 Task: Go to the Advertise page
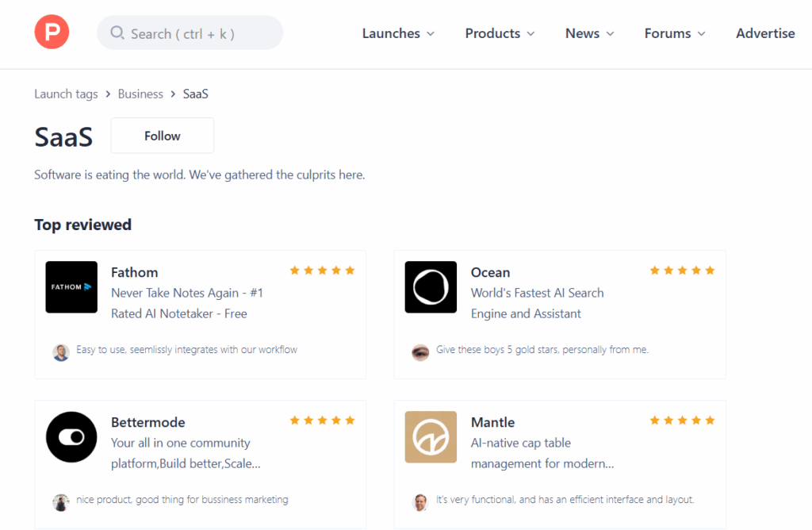[765, 33]
